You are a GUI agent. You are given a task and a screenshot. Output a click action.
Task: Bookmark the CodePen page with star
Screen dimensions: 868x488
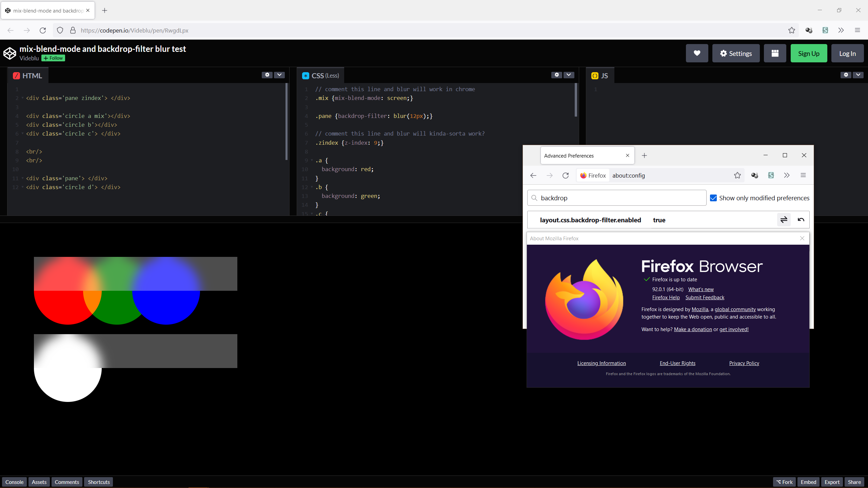(791, 30)
